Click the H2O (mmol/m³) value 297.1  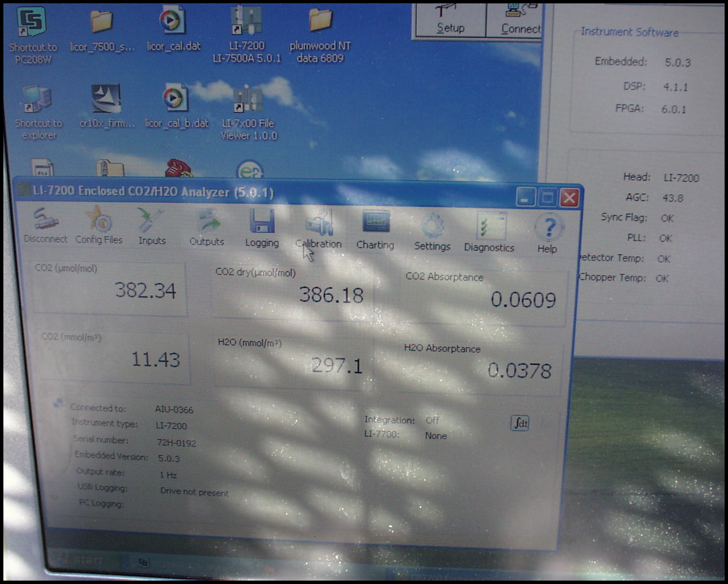coord(337,366)
